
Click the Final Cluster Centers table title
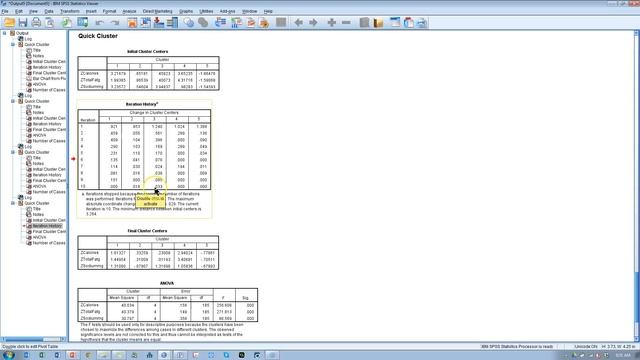coord(147,231)
